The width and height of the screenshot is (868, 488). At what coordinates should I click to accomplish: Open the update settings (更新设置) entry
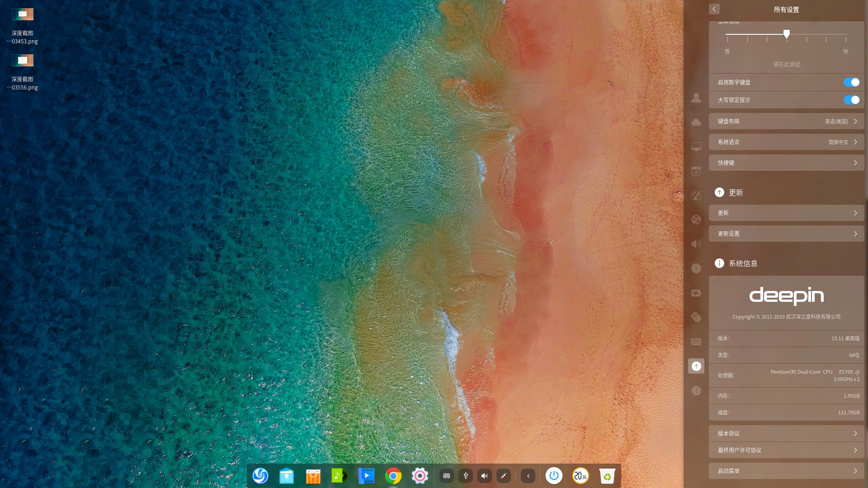(786, 234)
